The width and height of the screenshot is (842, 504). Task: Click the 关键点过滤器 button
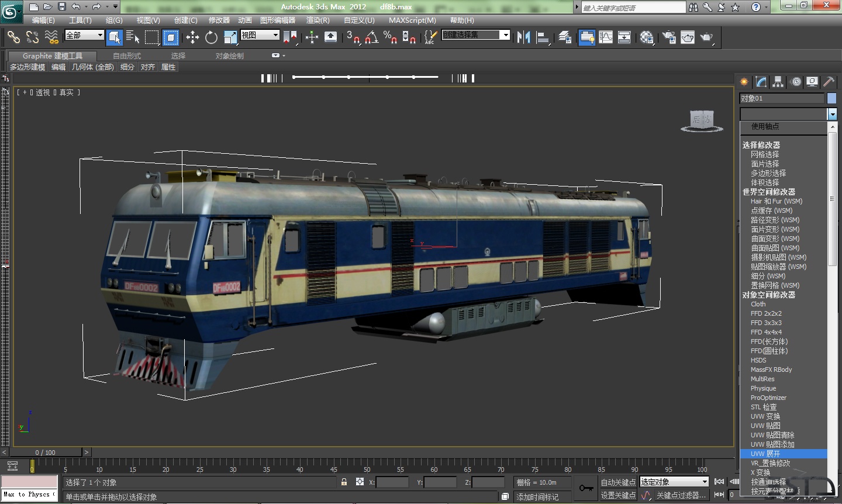(681, 495)
